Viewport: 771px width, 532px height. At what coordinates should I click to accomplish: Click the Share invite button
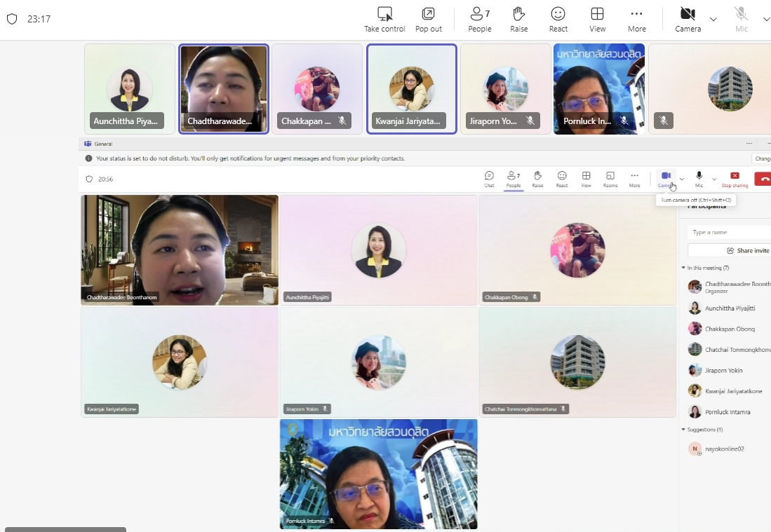pos(729,250)
